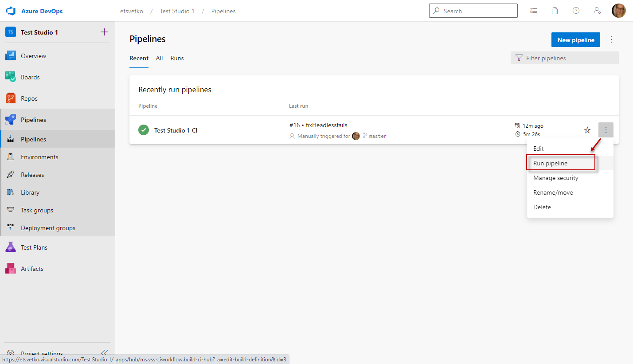
Task: Open the Marketplace shopping bag icon
Action: (555, 11)
